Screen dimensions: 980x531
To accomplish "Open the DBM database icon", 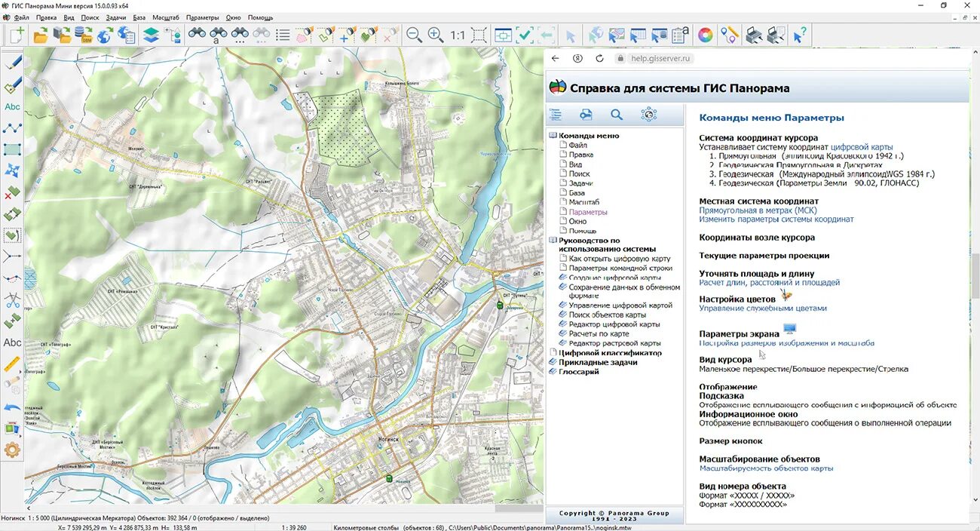I will click(83, 35).
